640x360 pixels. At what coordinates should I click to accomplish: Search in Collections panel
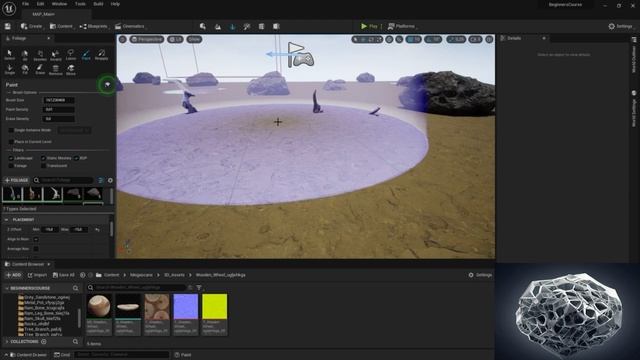(76, 342)
